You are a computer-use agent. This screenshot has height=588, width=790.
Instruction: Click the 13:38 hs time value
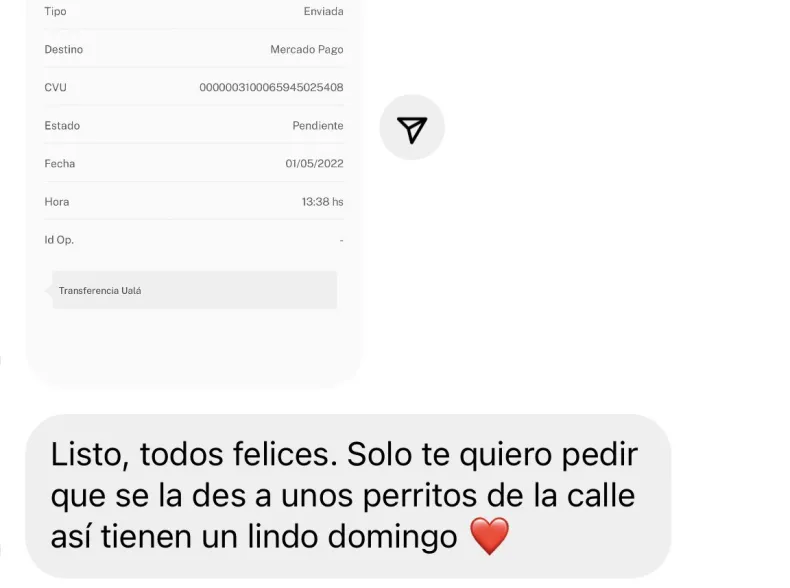tap(322, 202)
